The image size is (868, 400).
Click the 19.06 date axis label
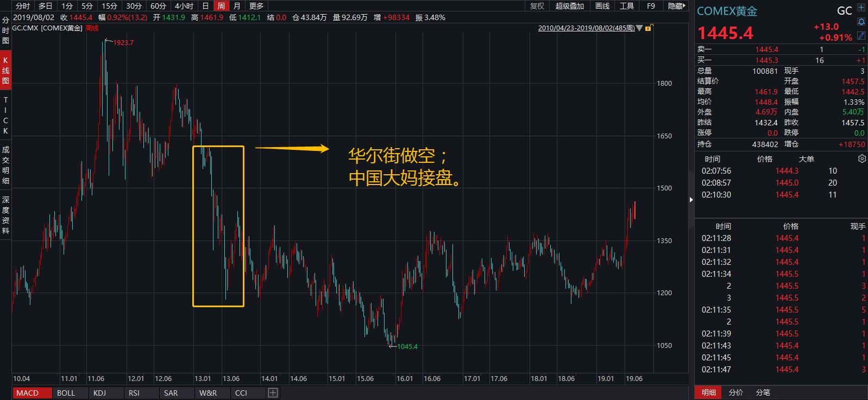click(634, 378)
